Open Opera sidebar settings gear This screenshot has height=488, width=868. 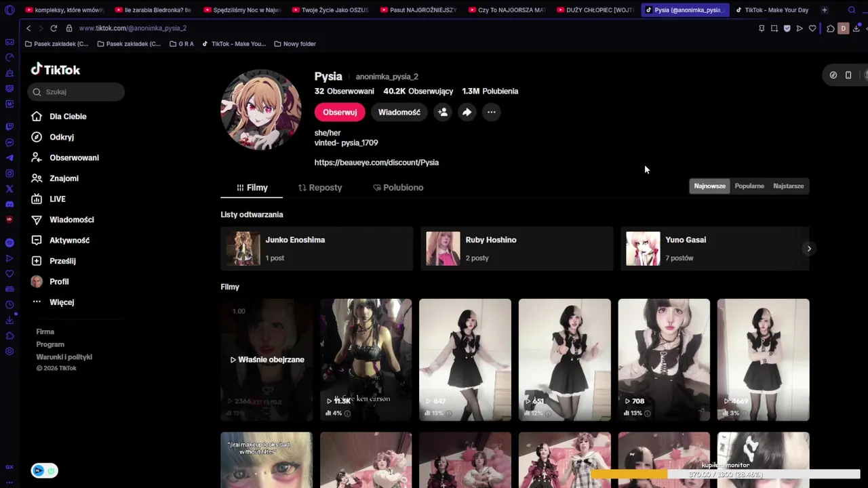click(9, 351)
